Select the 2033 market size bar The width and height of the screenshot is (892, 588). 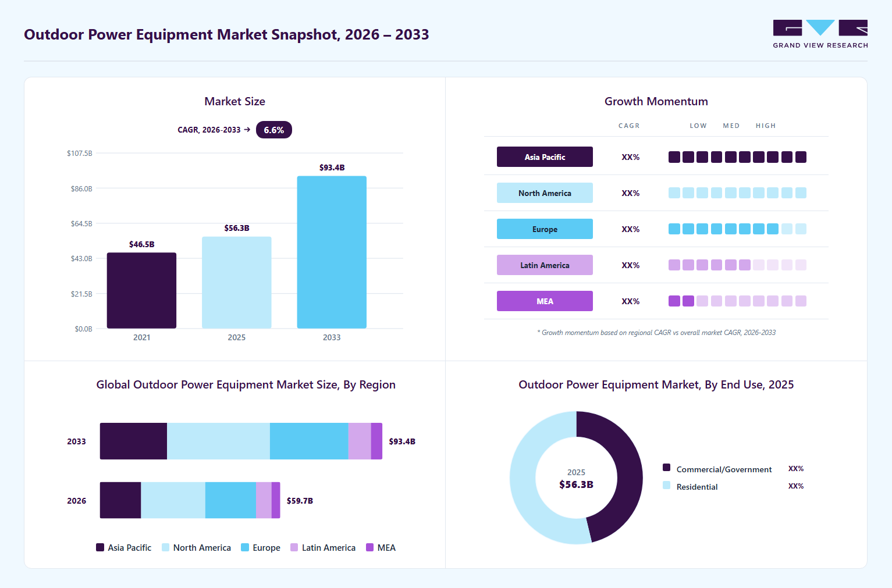(x=332, y=252)
